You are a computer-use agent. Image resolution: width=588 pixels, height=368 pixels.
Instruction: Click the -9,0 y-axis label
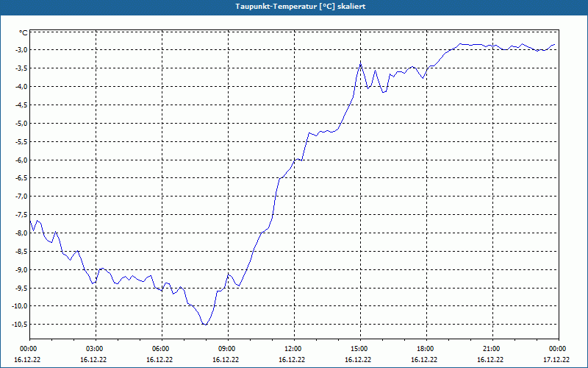(21, 270)
